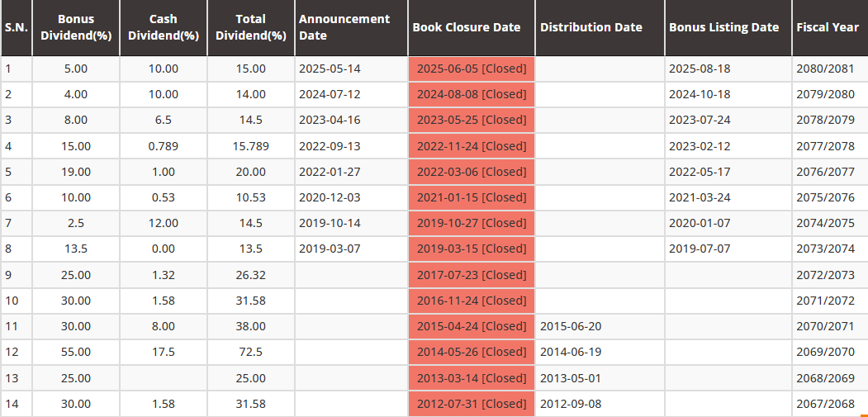Viewport: 868px width, 417px height.
Task: Select bonus dividend value 55.00
Action: pos(76,352)
